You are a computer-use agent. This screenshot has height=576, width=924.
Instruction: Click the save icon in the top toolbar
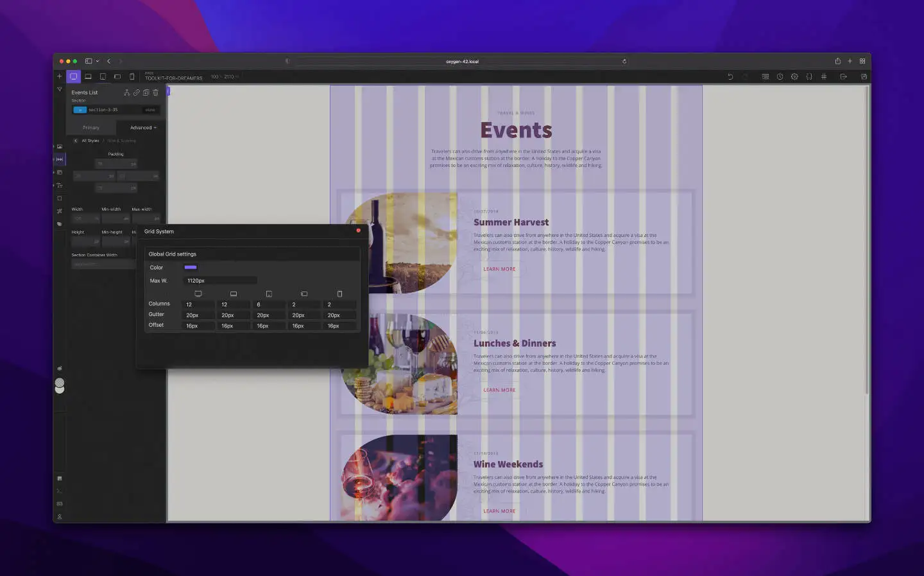coord(864,76)
